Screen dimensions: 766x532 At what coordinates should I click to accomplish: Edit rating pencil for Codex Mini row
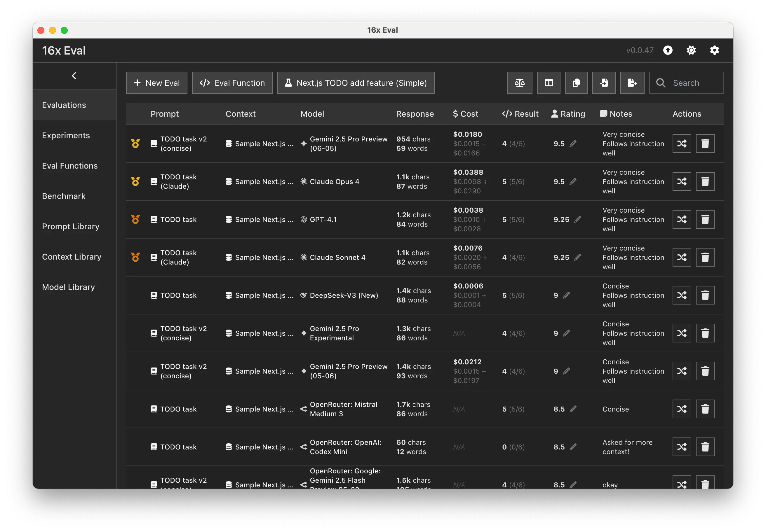click(x=573, y=447)
